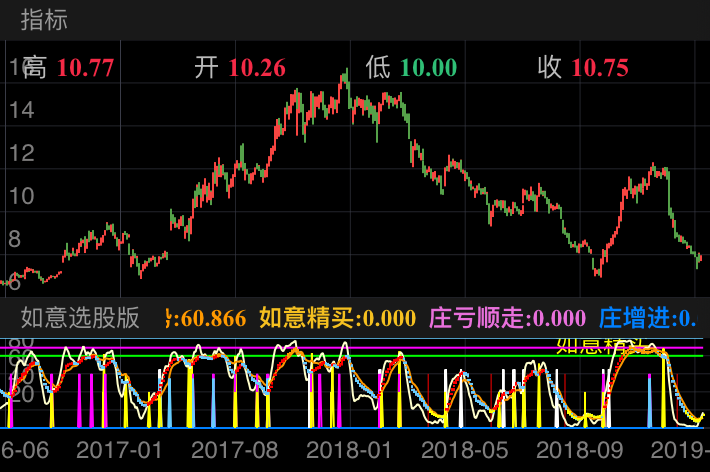Image resolution: width=710 pixels, height=472 pixels.
Task: Click the 低 10.00 low price value
Action: tap(411, 67)
